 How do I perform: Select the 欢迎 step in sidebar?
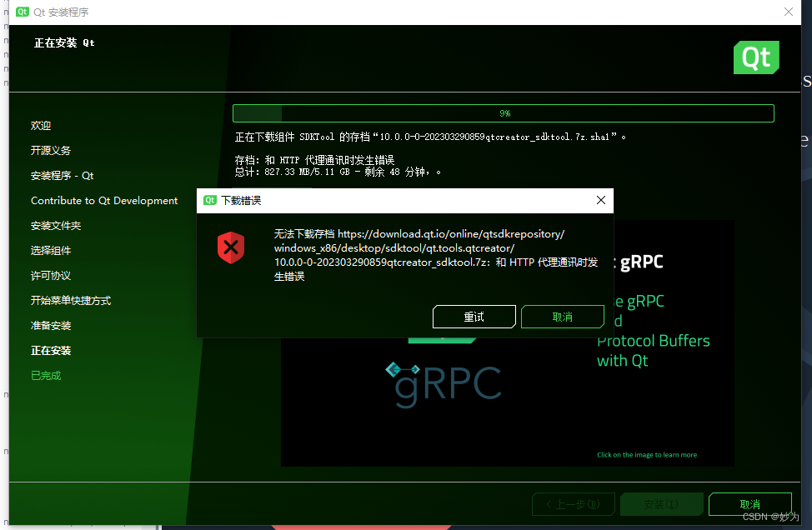[x=41, y=126]
